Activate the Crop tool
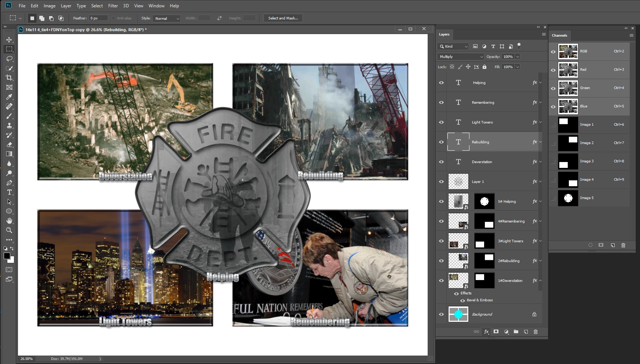 (9, 78)
